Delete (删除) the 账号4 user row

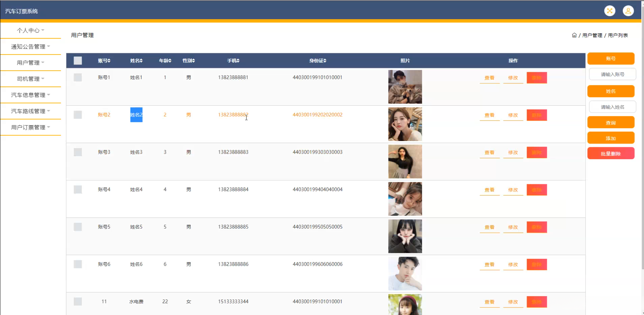[x=537, y=190]
